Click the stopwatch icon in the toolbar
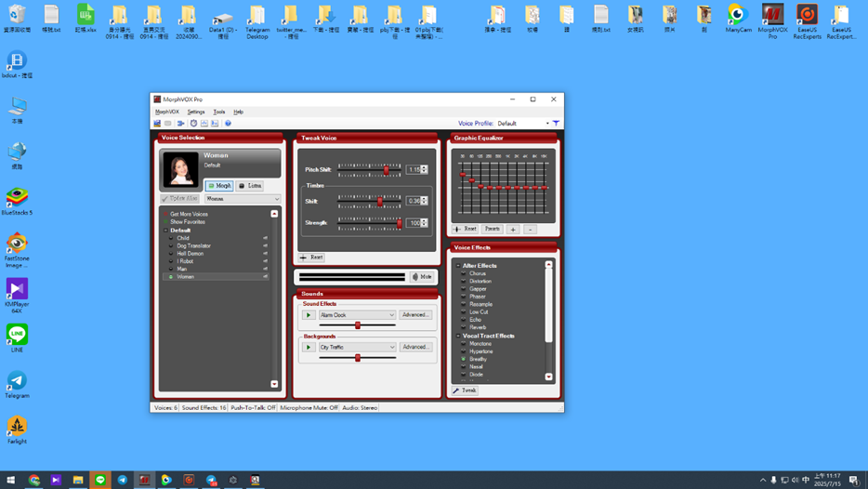 [x=193, y=124]
